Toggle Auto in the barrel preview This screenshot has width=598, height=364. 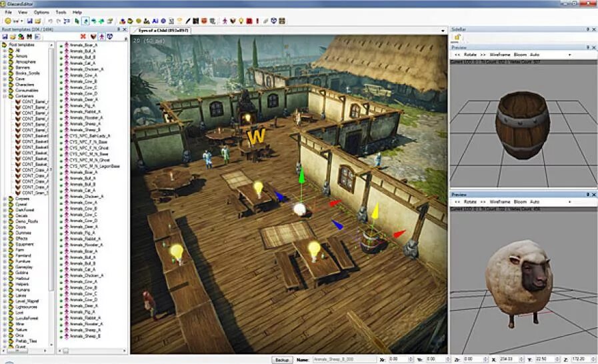[x=535, y=55]
